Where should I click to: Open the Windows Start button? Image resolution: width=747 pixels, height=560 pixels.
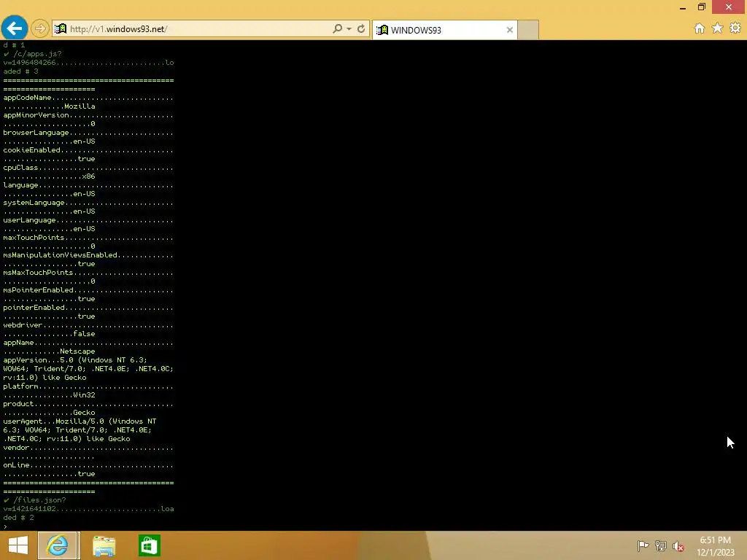click(18, 545)
